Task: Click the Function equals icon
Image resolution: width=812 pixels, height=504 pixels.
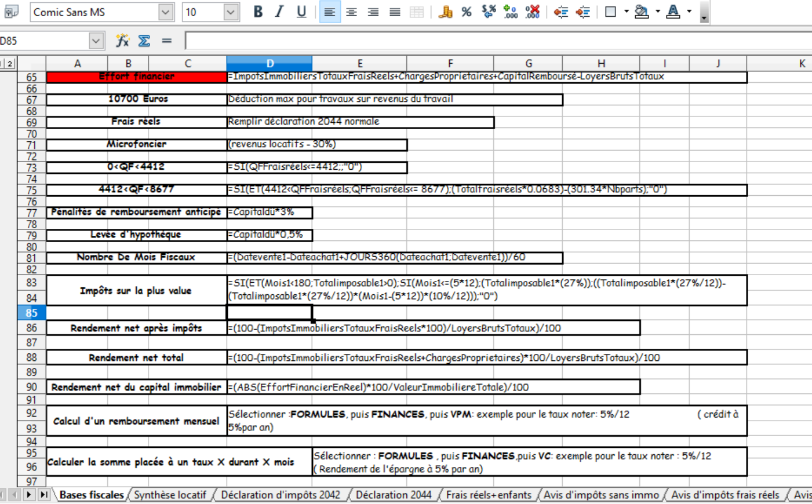Action: [x=167, y=41]
